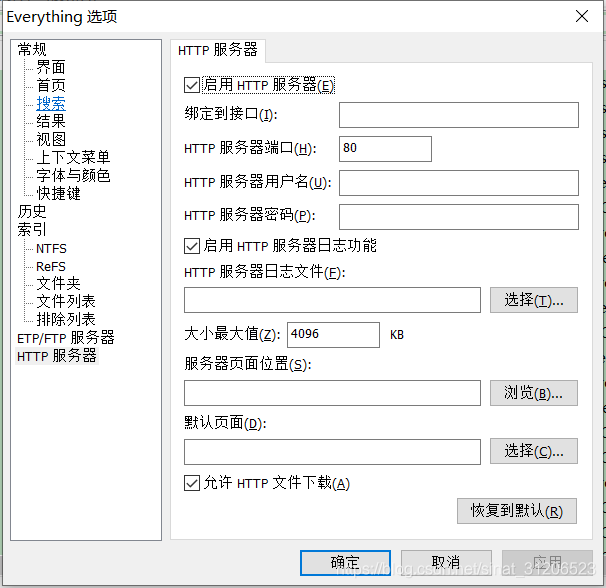Click the HTTP 服务器日志文件 path field
The image size is (606, 588).
[332, 300]
